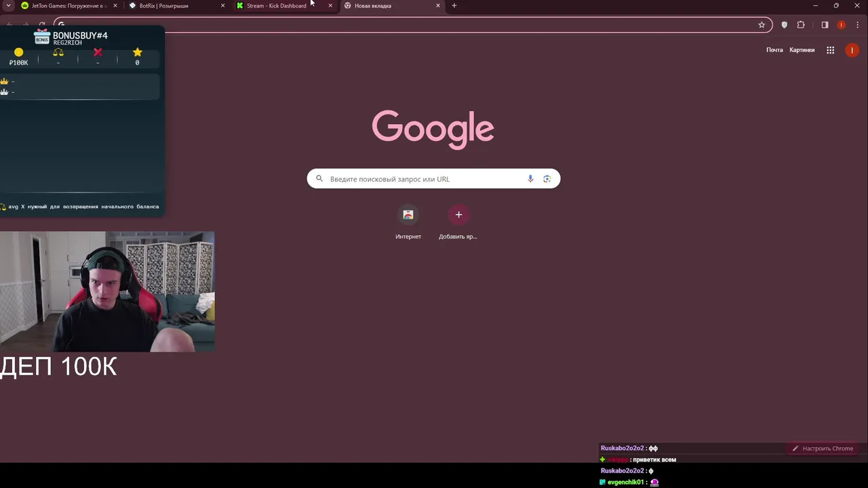Open Chrome three-dot menu
Image resolution: width=868 pixels, height=488 pixels.
[857, 25]
